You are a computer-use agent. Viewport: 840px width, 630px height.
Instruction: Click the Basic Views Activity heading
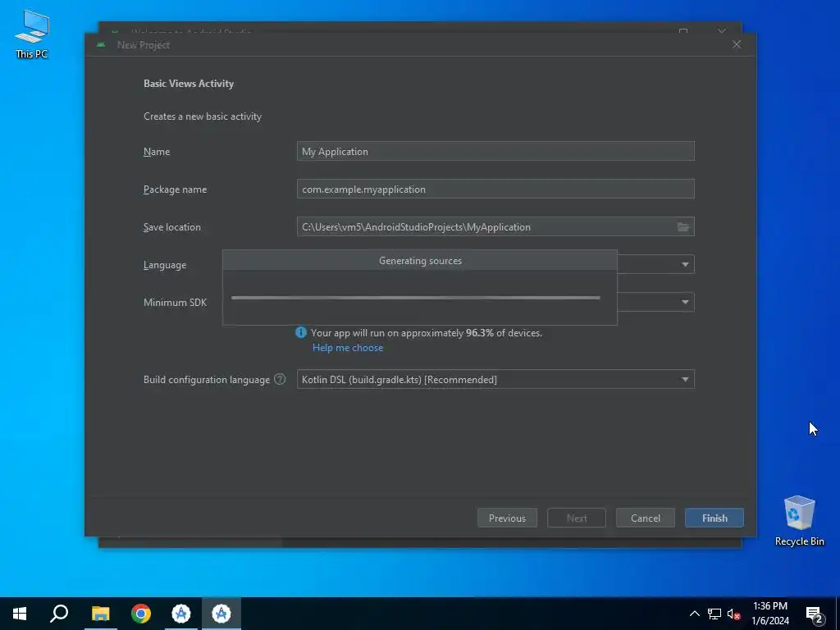pos(189,84)
